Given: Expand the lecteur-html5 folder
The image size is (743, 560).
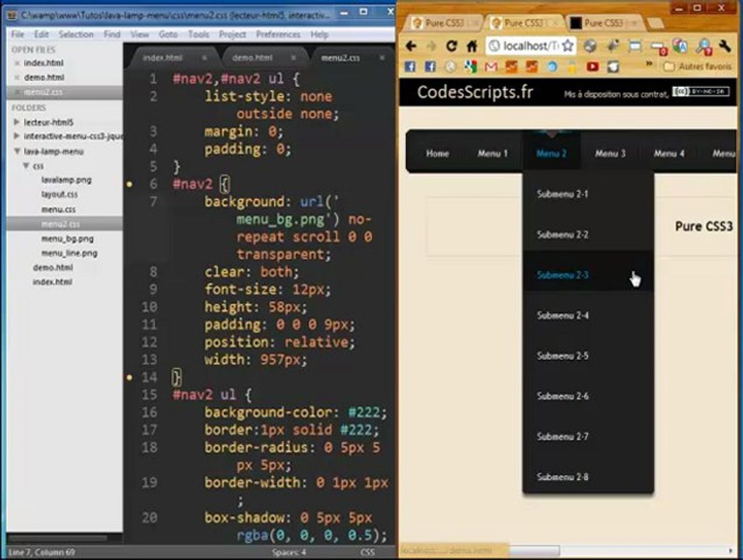Looking at the screenshot, I should [16, 122].
